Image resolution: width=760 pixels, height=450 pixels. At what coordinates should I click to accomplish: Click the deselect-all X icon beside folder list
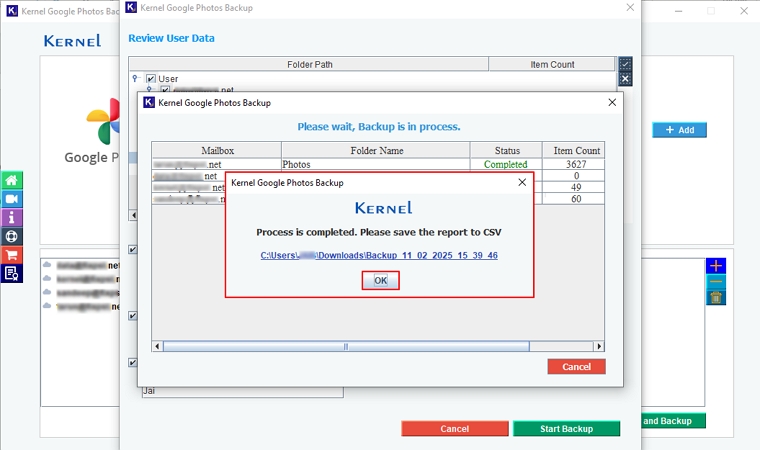point(625,79)
